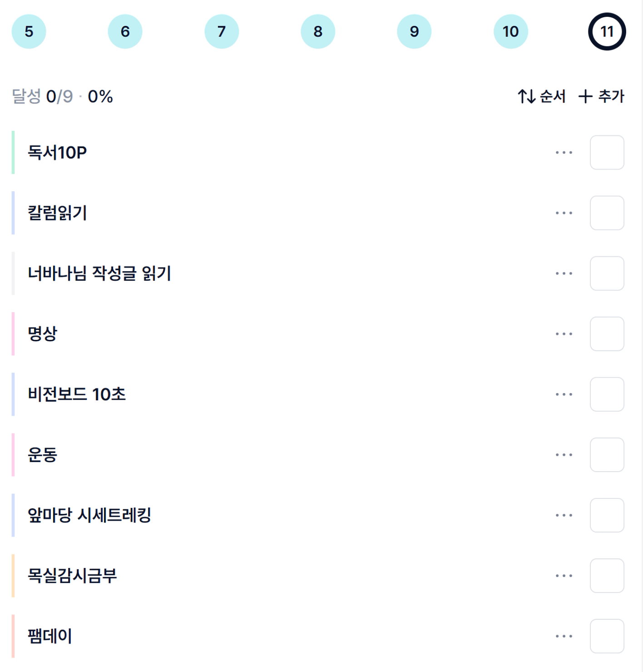Check the 독서10P habit checkbox

(x=607, y=153)
